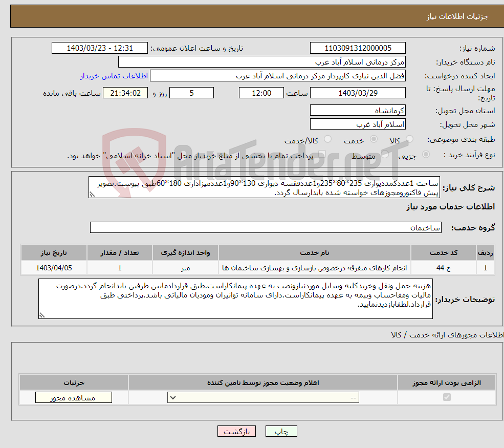Click the buyer notes text area
This screenshot has height=448, width=504.
(x=235, y=299)
